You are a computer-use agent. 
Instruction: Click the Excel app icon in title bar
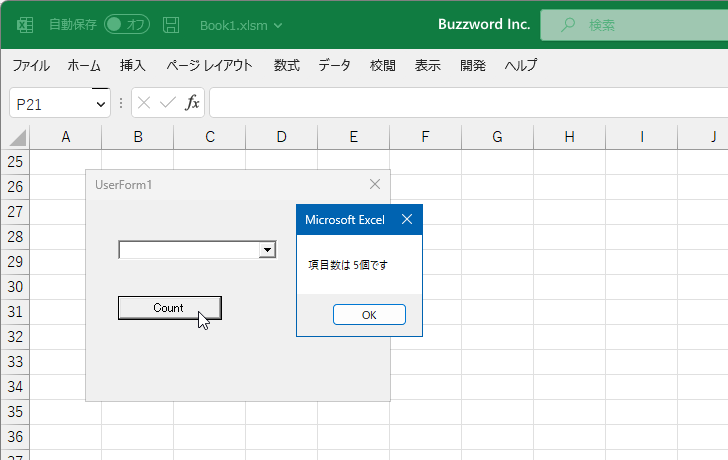pyautogui.click(x=25, y=25)
